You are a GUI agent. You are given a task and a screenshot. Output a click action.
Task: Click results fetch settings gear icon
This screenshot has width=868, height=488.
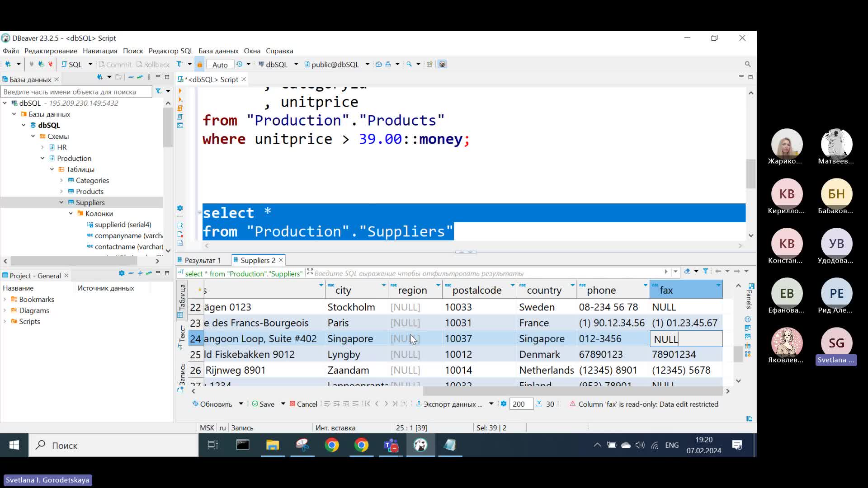click(x=503, y=404)
